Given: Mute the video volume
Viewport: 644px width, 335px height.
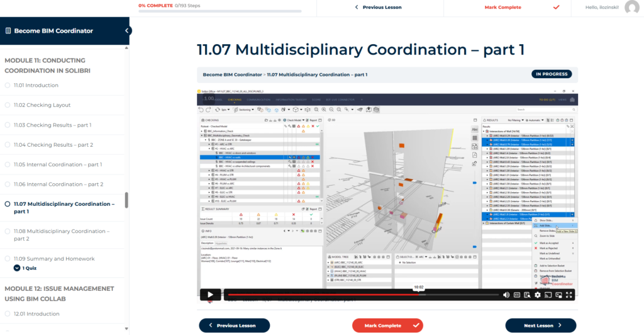Looking at the screenshot, I should pyautogui.click(x=506, y=295).
